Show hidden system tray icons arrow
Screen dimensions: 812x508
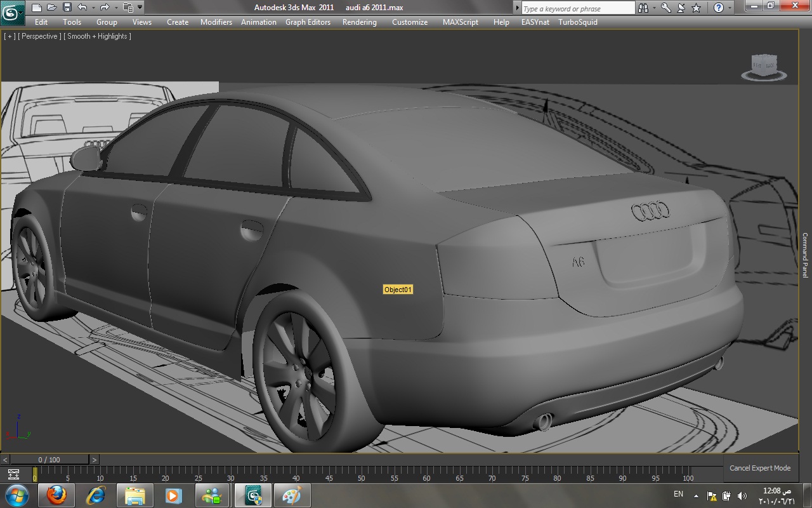point(696,495)
